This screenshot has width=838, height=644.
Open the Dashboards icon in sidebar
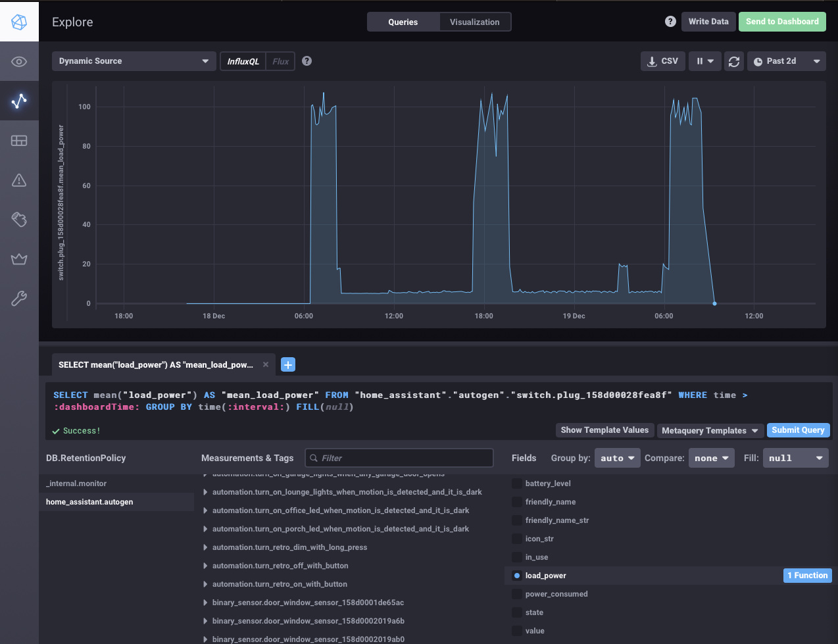(19, 140)
